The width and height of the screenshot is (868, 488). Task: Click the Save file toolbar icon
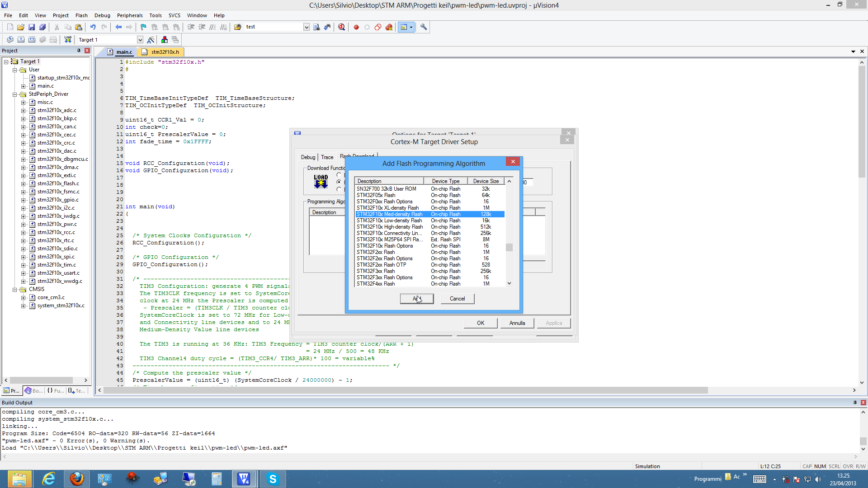(32, 27)
